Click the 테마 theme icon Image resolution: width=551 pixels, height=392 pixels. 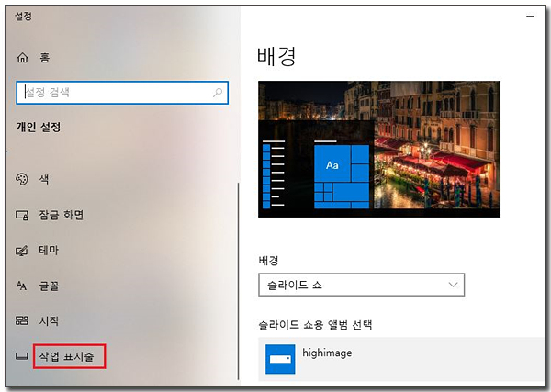pyautogui.click(x=21, y=251)
